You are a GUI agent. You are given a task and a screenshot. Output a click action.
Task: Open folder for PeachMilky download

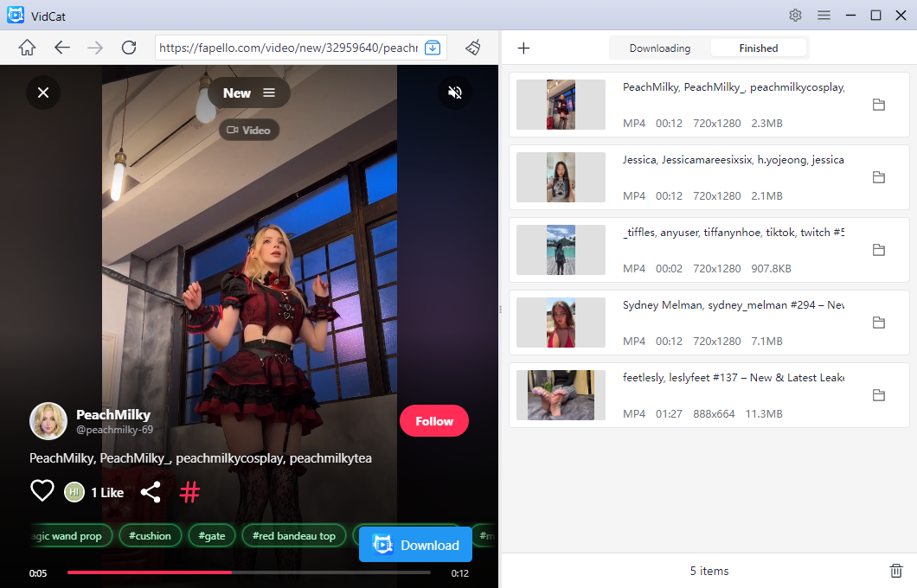click(x=878, y=105)
